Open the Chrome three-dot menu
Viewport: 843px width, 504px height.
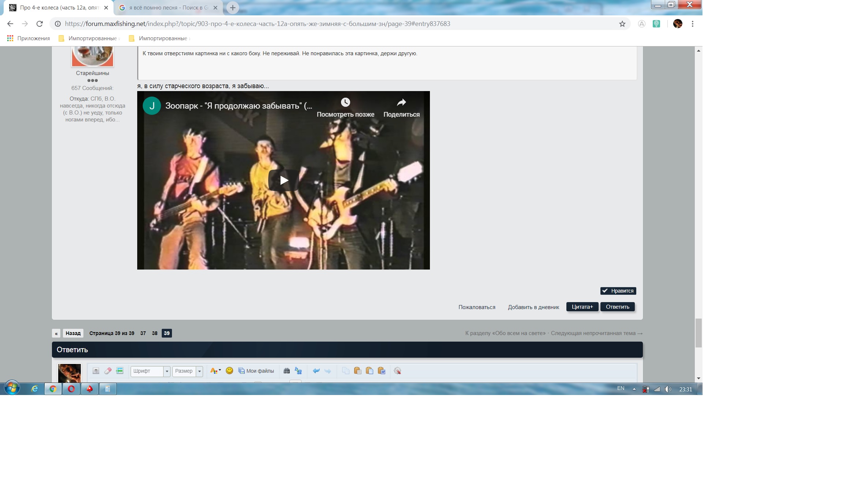click(693, 24)
